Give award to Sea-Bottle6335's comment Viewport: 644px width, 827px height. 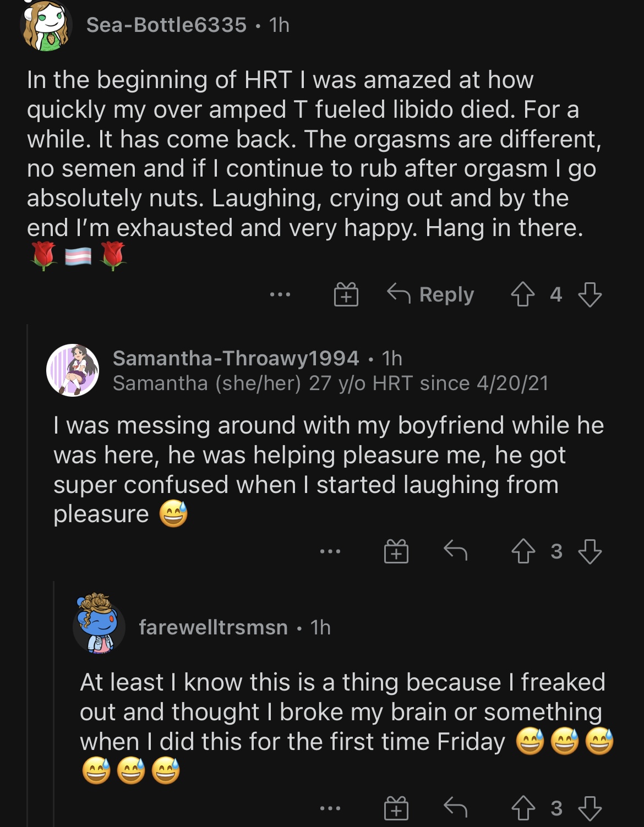tap(346, 294)
